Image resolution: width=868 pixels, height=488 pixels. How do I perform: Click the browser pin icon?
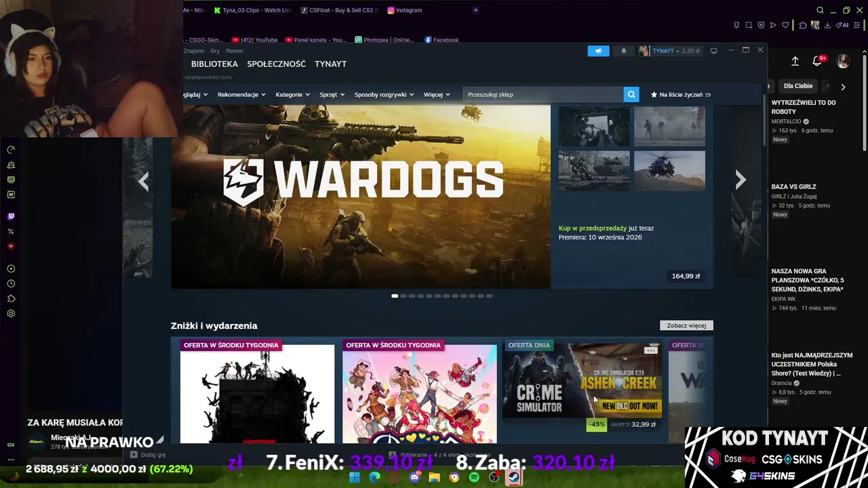coord(736,25)
